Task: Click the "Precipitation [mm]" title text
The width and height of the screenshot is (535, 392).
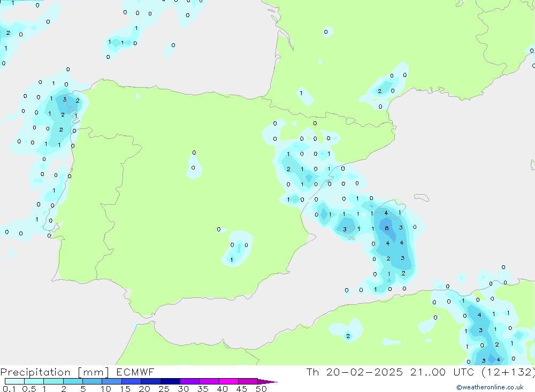Action: click(55, 372)
